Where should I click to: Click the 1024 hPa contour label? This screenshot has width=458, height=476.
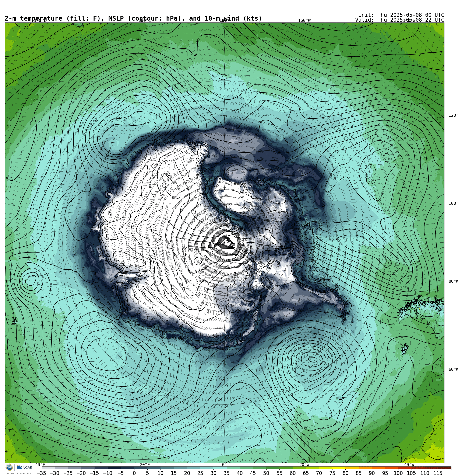(x=425, y=67)
